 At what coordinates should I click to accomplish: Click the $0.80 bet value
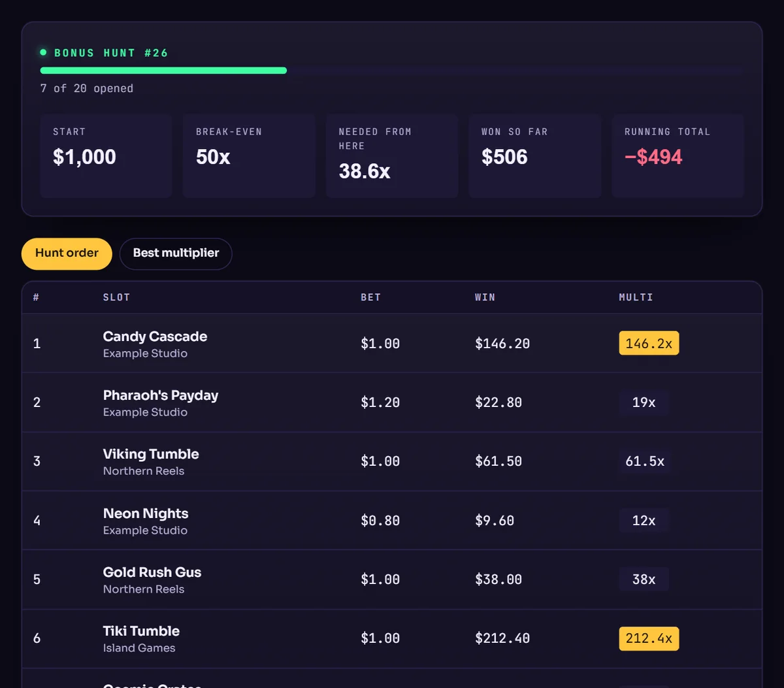point(380,521)
